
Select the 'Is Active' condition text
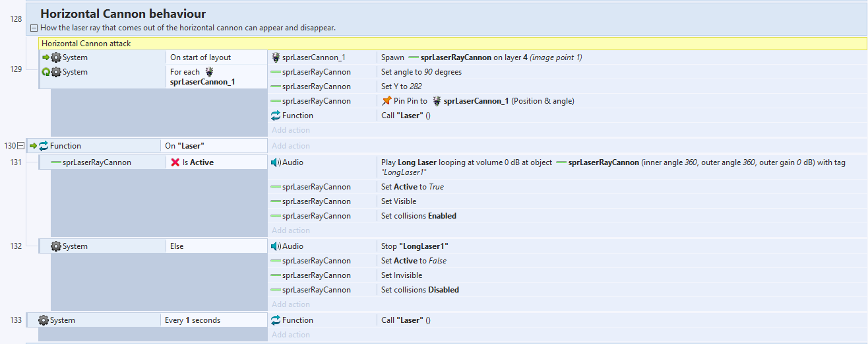tap(198, 162)
